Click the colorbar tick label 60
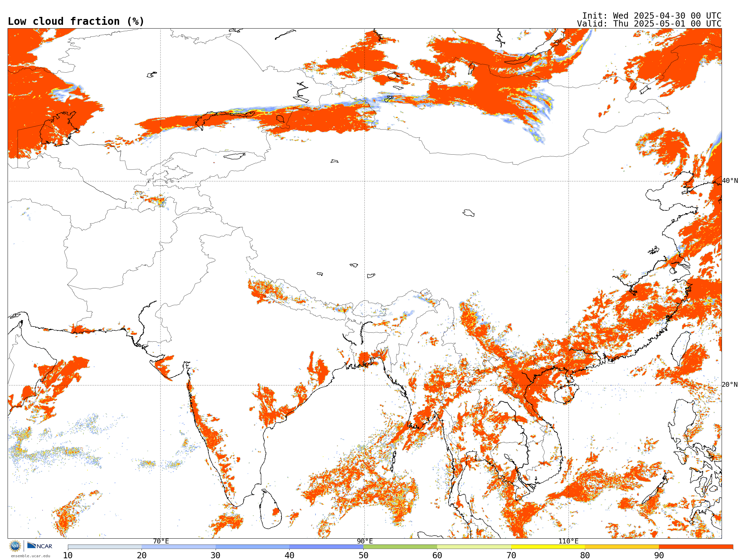Viewport: 744px width, 560px height. (x=437, y=556)
